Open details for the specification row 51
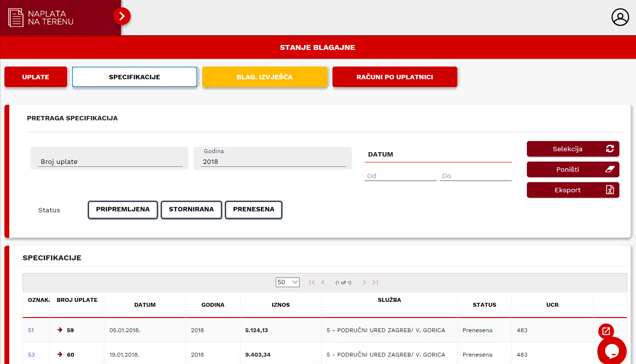 tap(606, 331)
